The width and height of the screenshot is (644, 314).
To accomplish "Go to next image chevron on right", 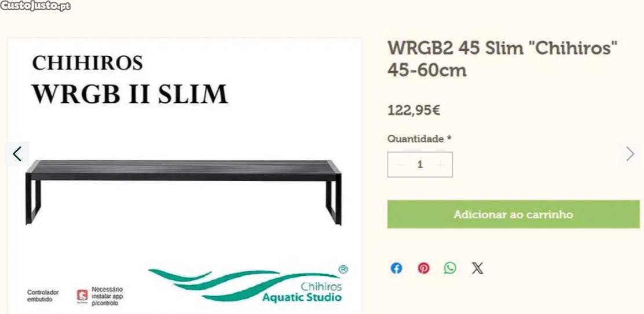I will tap(630, 154).
